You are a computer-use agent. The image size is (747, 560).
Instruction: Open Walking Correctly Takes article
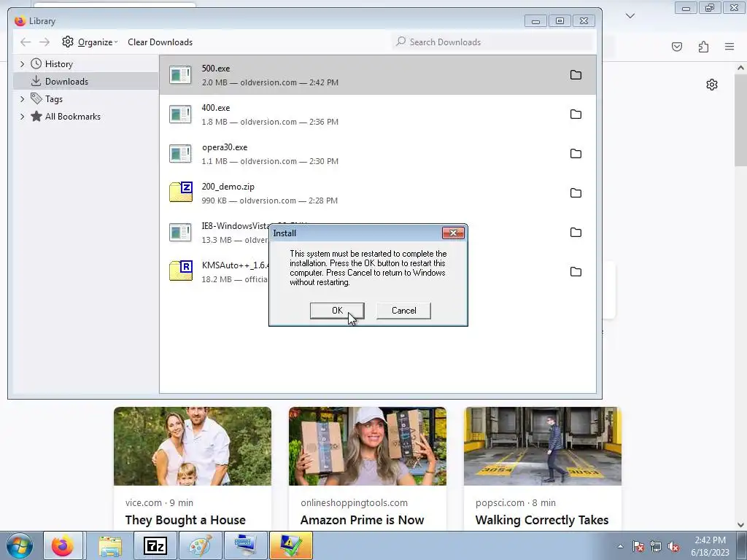click(542, 520)
